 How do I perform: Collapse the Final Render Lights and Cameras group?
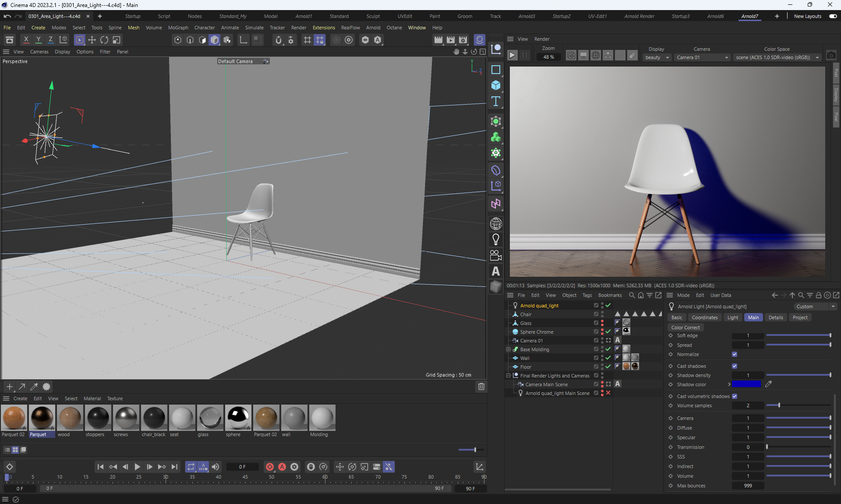pos(509,376)
